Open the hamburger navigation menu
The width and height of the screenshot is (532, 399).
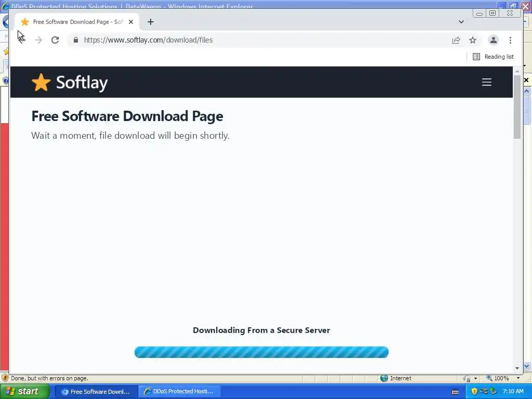coord(487,82)
